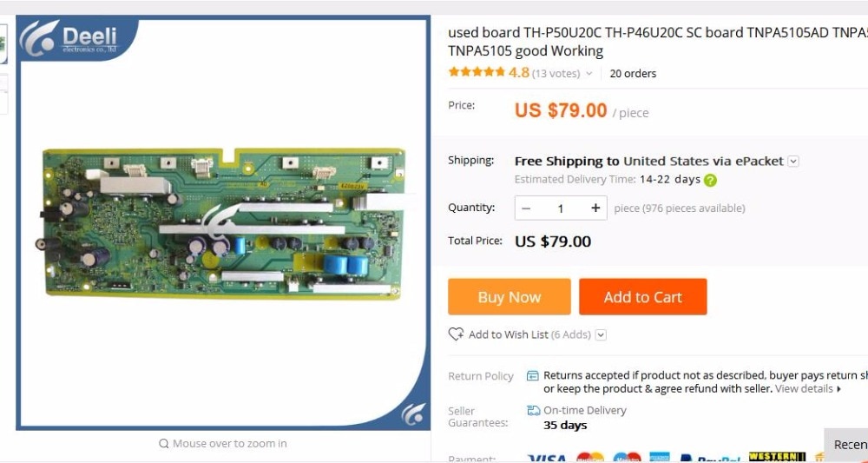Click the quantity input field

561,208
